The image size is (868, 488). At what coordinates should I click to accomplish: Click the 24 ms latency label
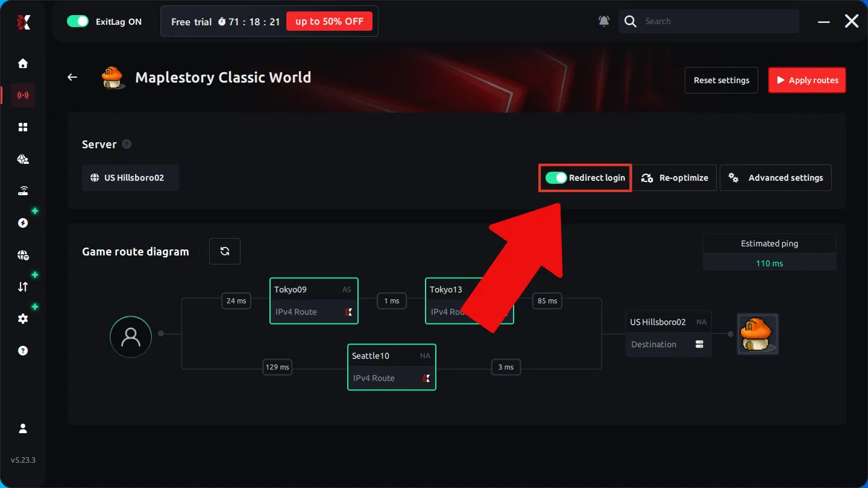click(236, 301)
